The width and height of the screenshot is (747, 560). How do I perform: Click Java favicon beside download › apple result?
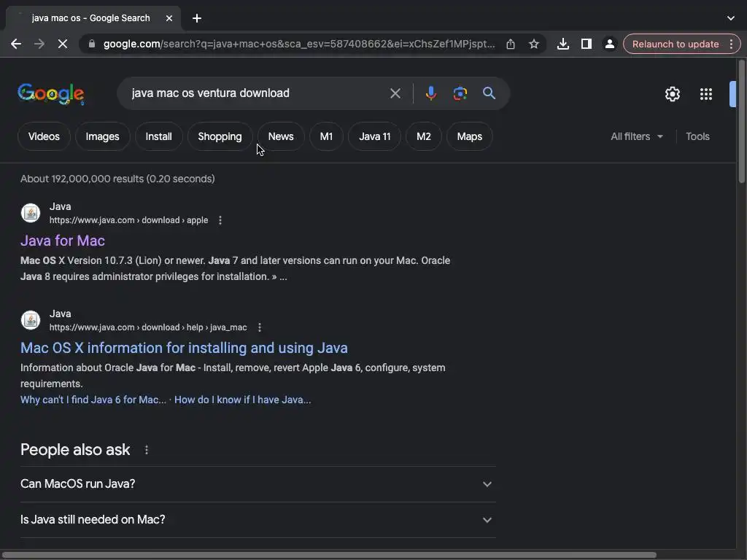coord(31,213)
